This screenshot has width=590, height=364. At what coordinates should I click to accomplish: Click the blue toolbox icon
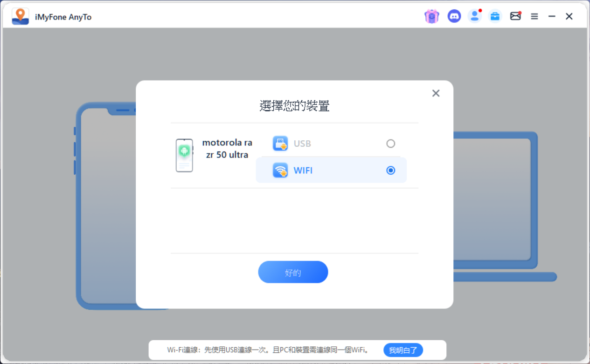(495, 16)
